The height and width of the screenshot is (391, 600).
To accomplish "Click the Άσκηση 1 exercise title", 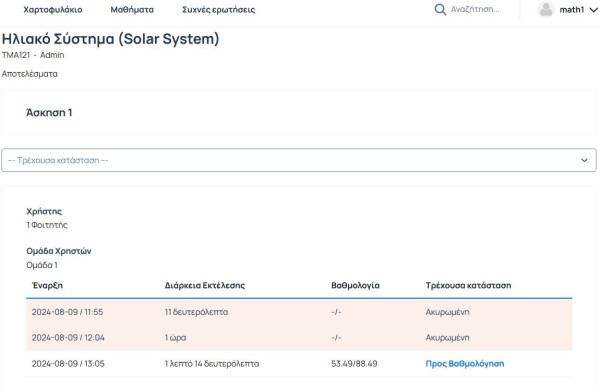I will coord(49,112).
